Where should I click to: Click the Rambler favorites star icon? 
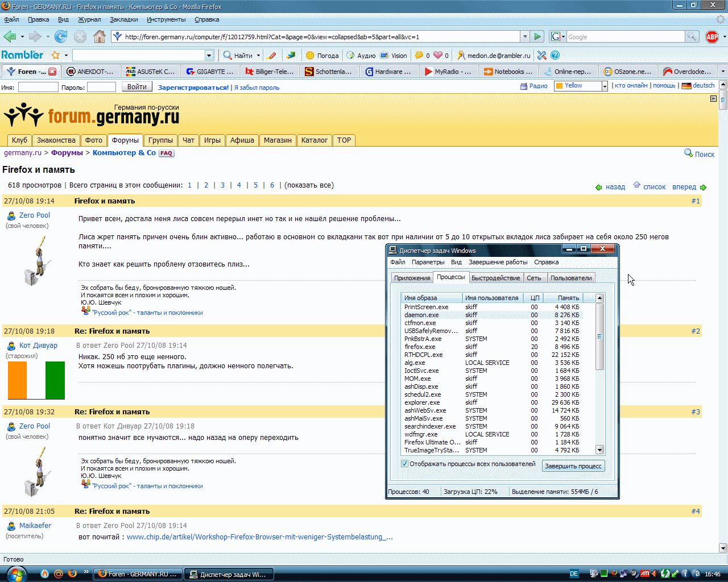point(55,55)
